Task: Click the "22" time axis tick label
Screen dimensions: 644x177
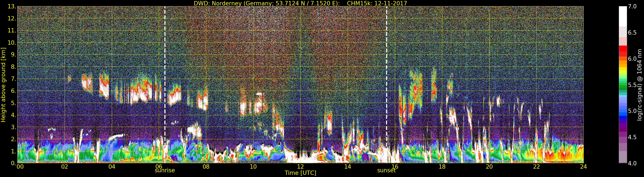Action: pos(536,166)
